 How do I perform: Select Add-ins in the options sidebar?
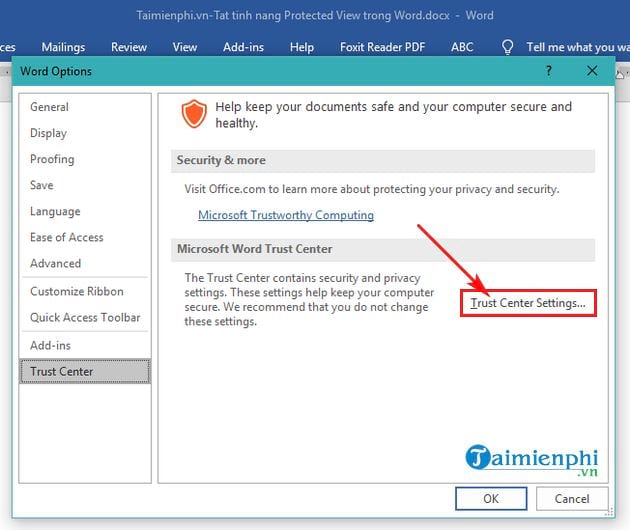[x=52, y=345]
